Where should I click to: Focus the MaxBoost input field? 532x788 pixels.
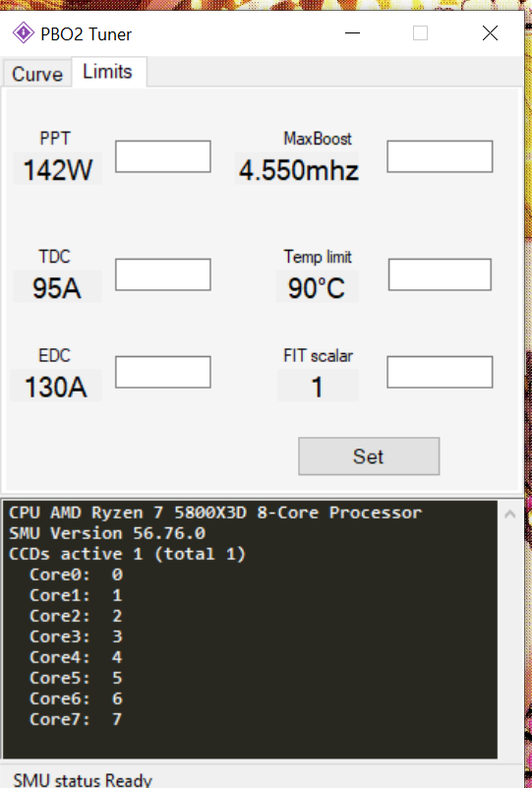[440, 156]
